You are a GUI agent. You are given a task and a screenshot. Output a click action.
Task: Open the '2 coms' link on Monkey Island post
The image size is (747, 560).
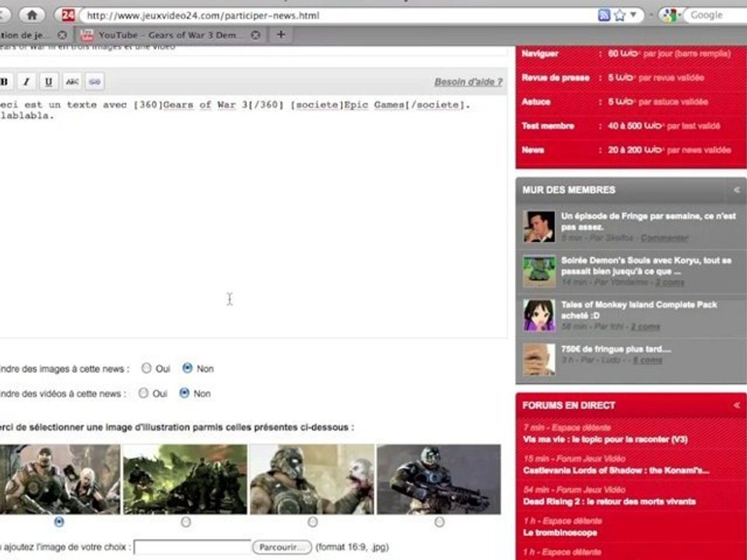click(x=645, y=327)
